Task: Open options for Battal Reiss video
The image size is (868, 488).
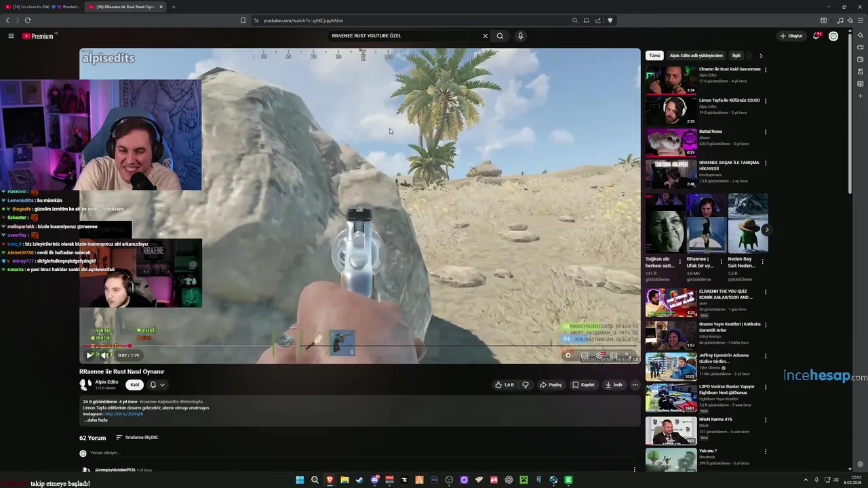Action: click(766, 132)
